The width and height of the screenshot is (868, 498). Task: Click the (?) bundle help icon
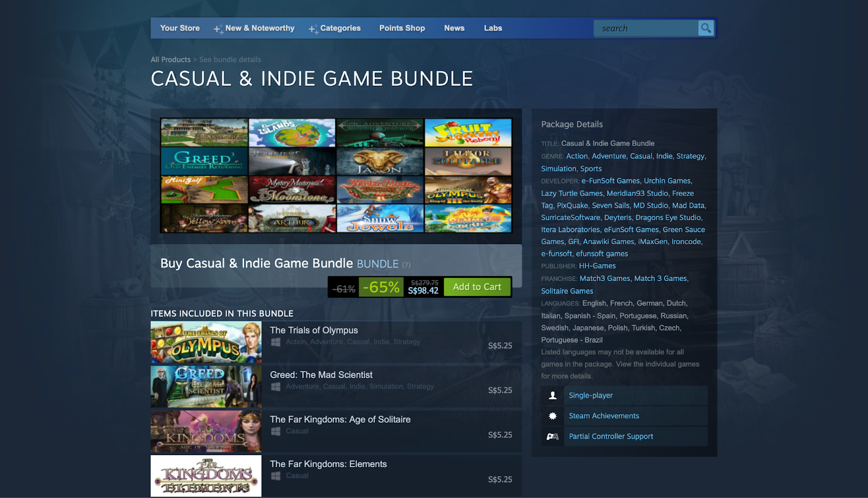pyautogui.click(x=406, y=265)
